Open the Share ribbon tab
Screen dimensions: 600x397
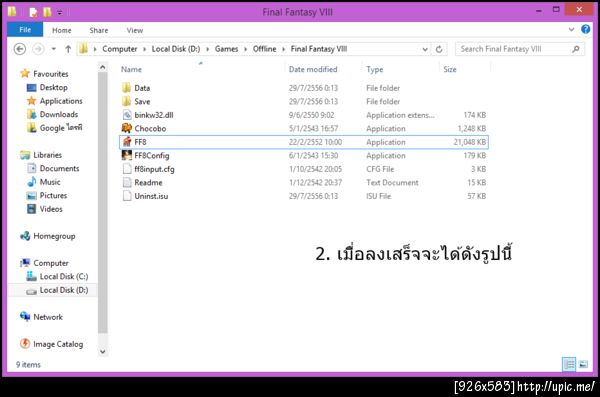tap(99, 30)
